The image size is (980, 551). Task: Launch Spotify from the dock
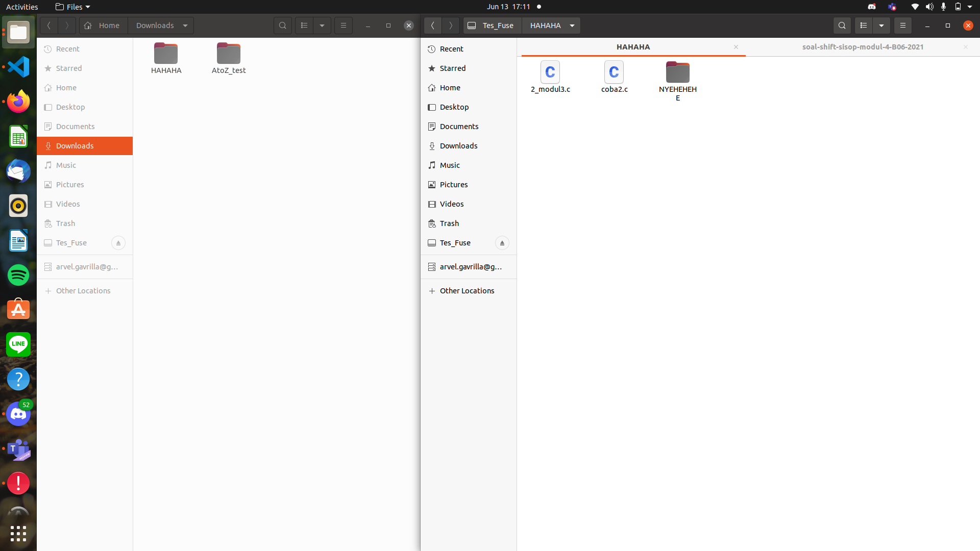tap(18, 275)
